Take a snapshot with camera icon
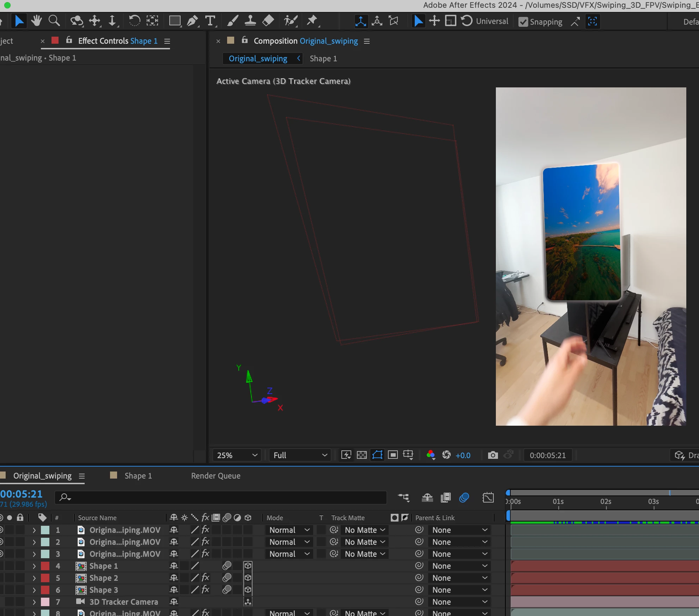699x616 pixels. click(x=493, y=455)
